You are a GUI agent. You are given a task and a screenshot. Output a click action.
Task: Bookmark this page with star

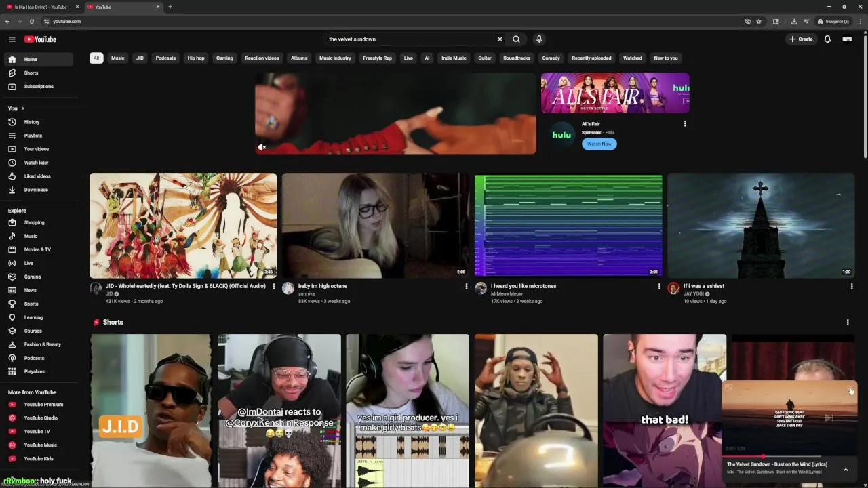759,21
